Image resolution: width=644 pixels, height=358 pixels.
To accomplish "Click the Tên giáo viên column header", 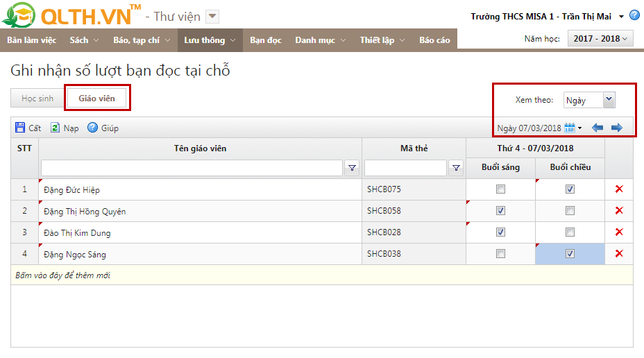I will pos(200,148).
